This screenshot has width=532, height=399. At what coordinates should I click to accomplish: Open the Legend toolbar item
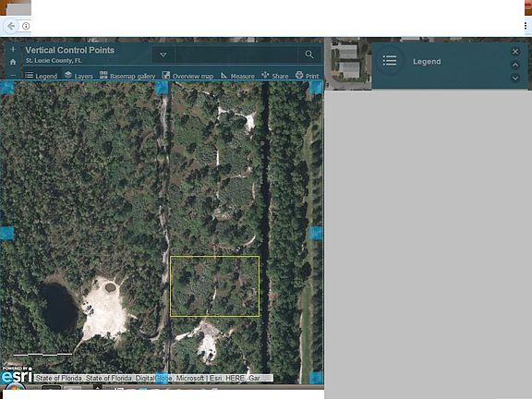[42, 76]
